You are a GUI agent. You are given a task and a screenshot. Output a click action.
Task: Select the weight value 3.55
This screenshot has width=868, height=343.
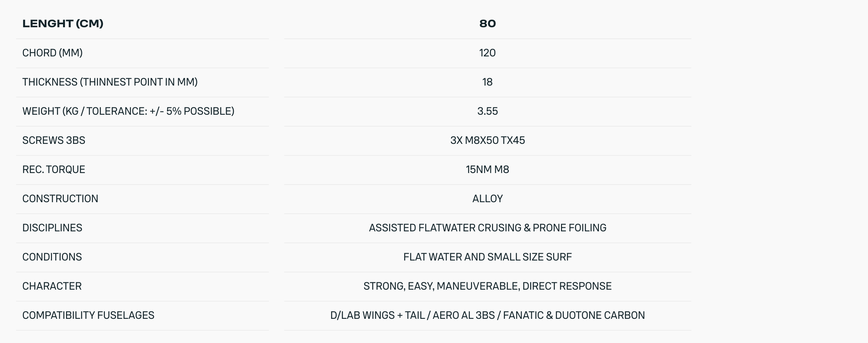[487, 111]
